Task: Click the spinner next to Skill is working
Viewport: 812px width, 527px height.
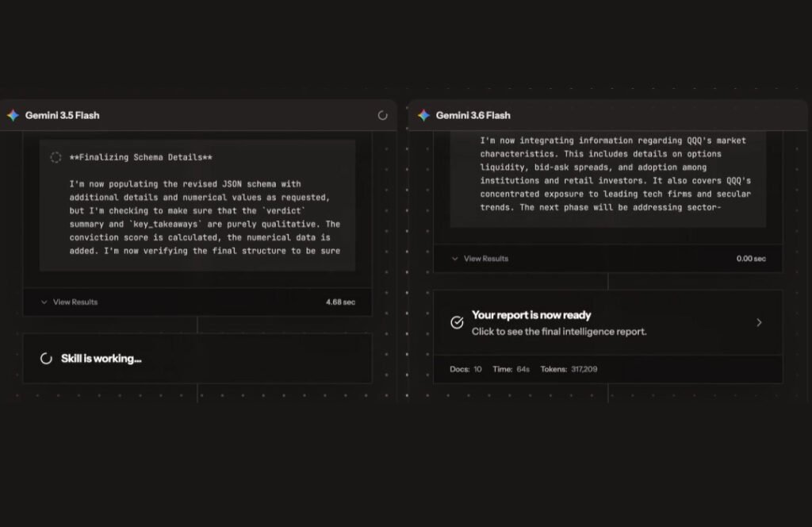Action: pos(46,359)
